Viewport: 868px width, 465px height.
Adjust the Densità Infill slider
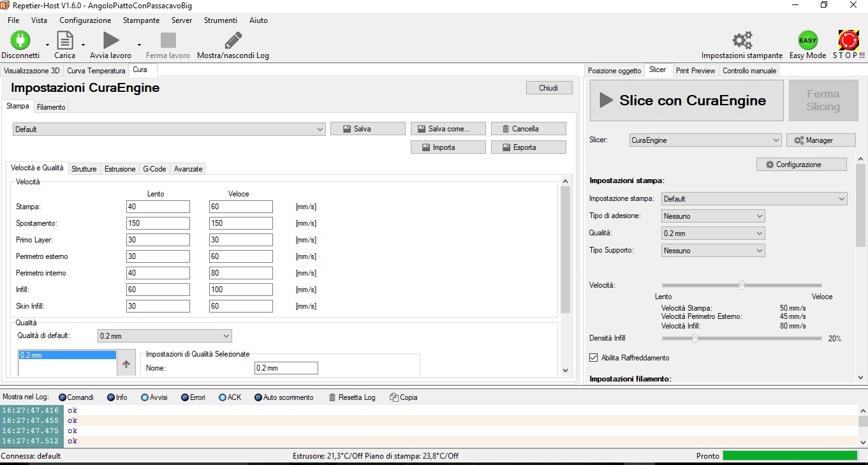click(x=695, y=338)
